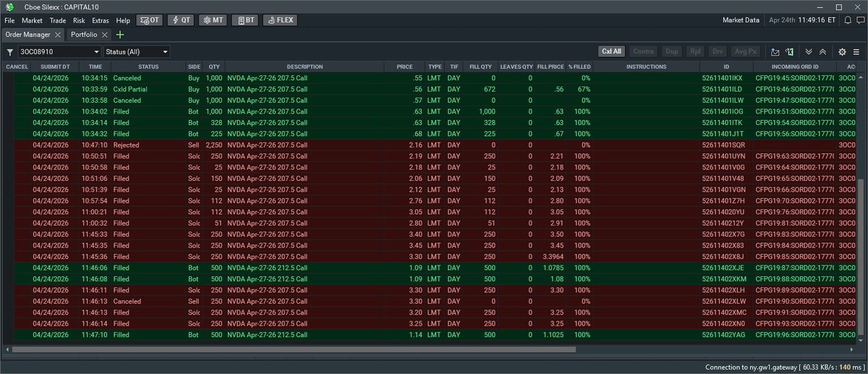The height and width of the screenshot is (374, 868).
Task: Open the notifications bell icon
Action: point(847,20)
